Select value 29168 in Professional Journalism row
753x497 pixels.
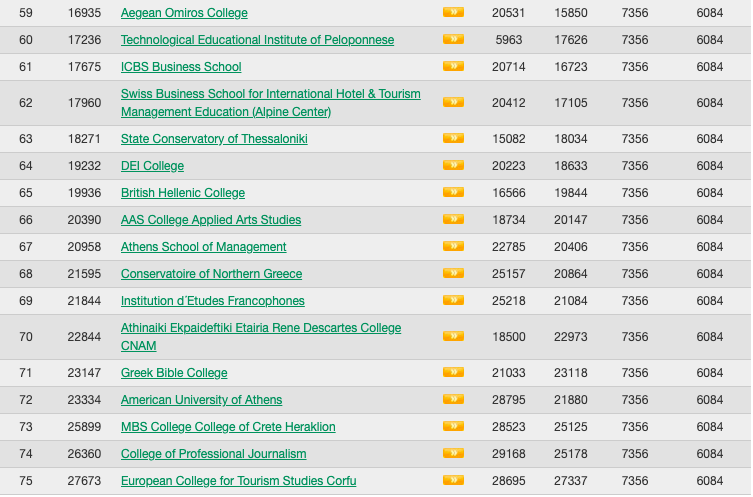(509, 454)
